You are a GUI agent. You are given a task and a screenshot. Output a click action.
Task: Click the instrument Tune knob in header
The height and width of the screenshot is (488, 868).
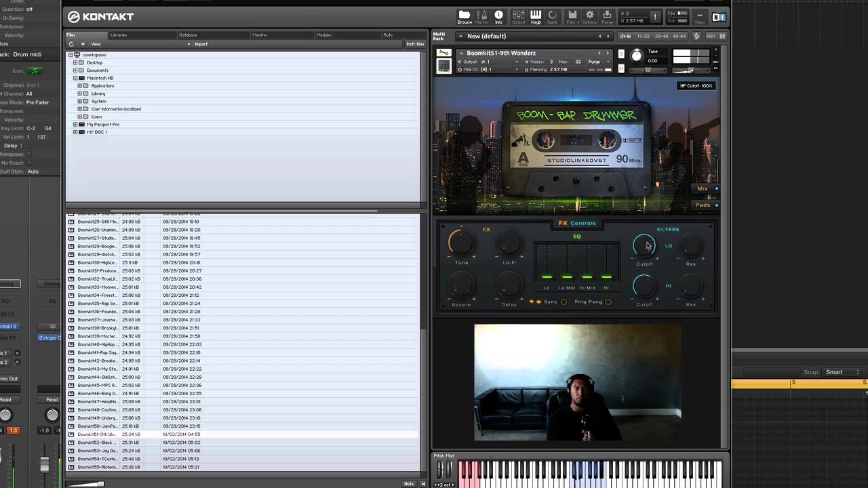coord(636,56)
